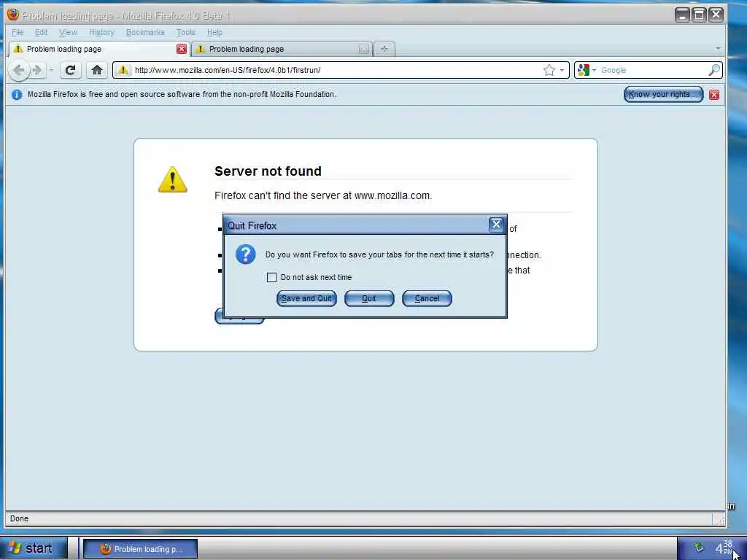This screenshot has height=560, width=747.
Task: Switch to the second Problem loading page tab
Action: 282,49
